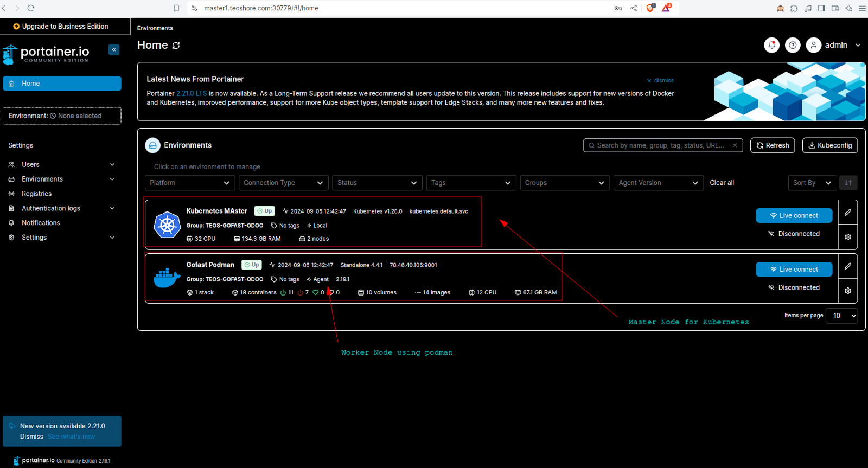The height and width of the screenshot is (468, 868).
Task: Open settings gear for Gofast Podman
Action: pyautogui.click(x=848, y=291)
